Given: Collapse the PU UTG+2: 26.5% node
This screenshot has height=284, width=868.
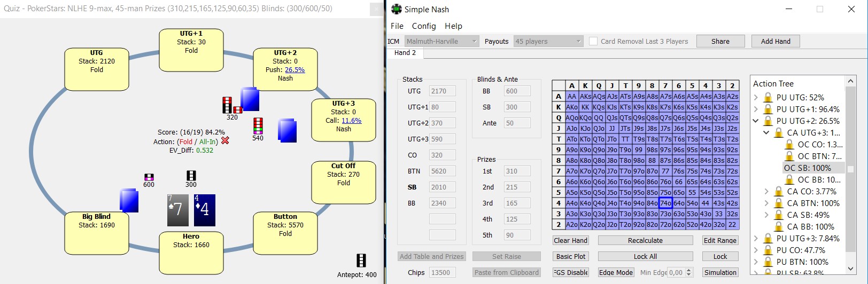Looking at the screenshot, I should point(756,121).
